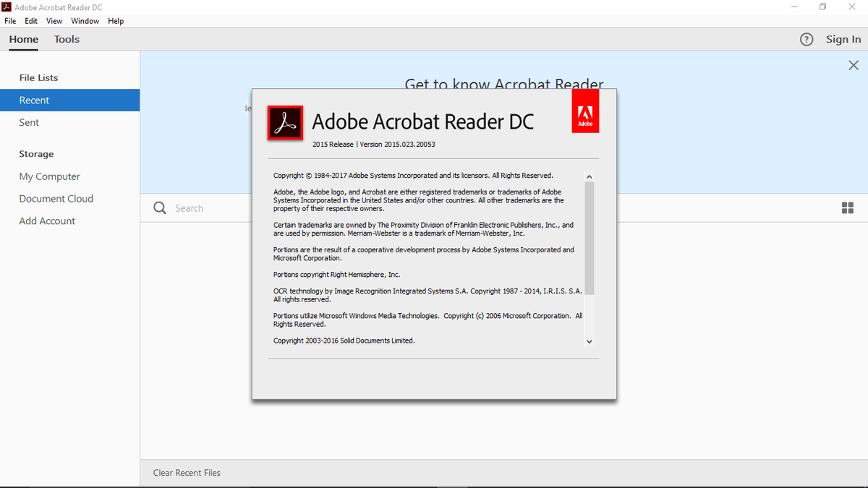Click the Adobe Acrobat Reader DC heading
This screenshot has width=868, height=488.
tap(422, 121)
